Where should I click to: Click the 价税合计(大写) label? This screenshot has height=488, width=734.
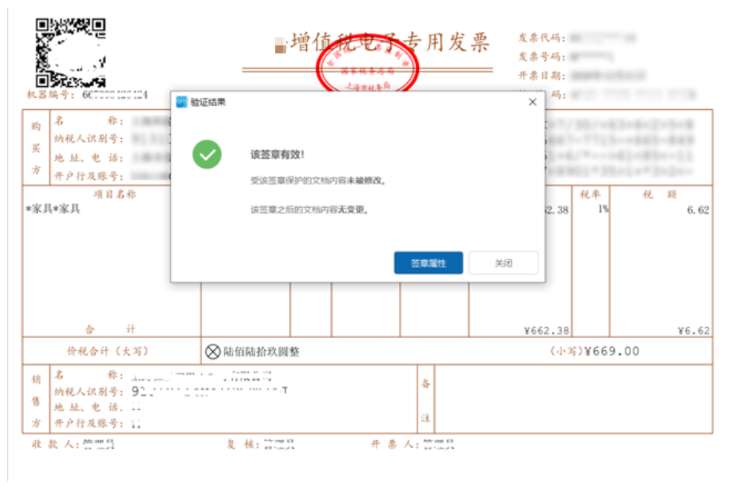pyautogui.click(x=108, y=351)
